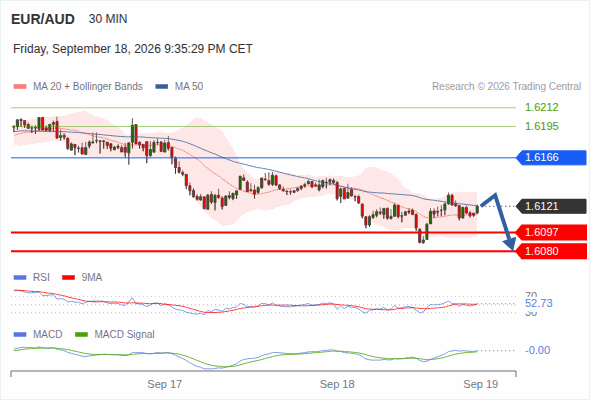Click the blue MACD legend swatch
Viewport: 590px width, 400px height.
pos(20,335)
